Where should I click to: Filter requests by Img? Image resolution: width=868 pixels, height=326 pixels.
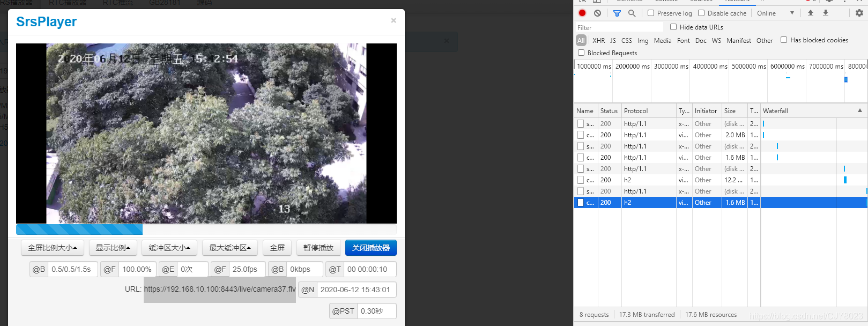(x=643, y=40)
